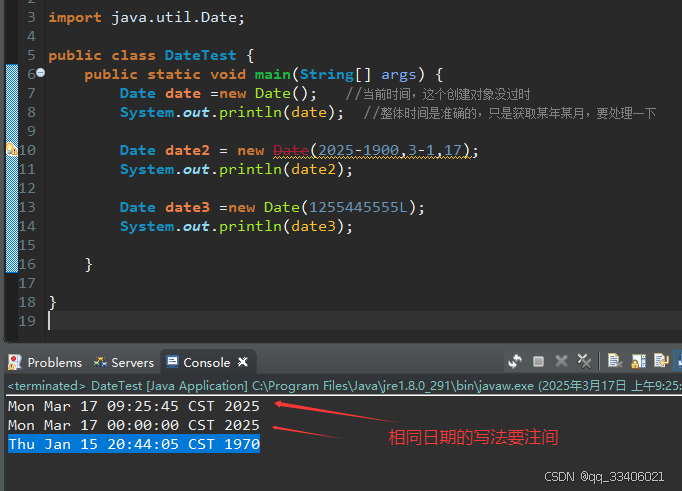Click the strikethrough deprecated Date constructor on line 10
Screen dimensions: 682x491
pyautogui.click(x=291, y=150)
